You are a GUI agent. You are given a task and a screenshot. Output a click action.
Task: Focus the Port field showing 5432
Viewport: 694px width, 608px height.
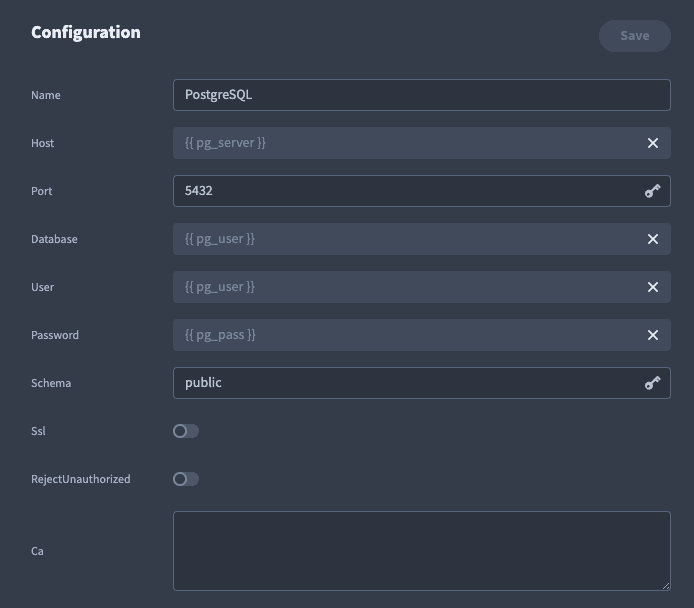pos(407,191)
